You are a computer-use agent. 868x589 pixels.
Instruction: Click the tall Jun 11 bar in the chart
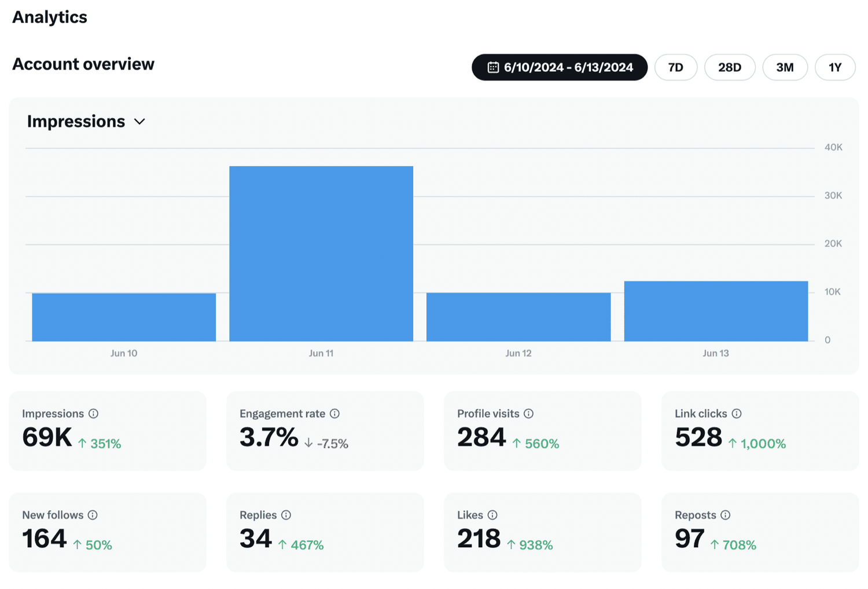point(321,254)
